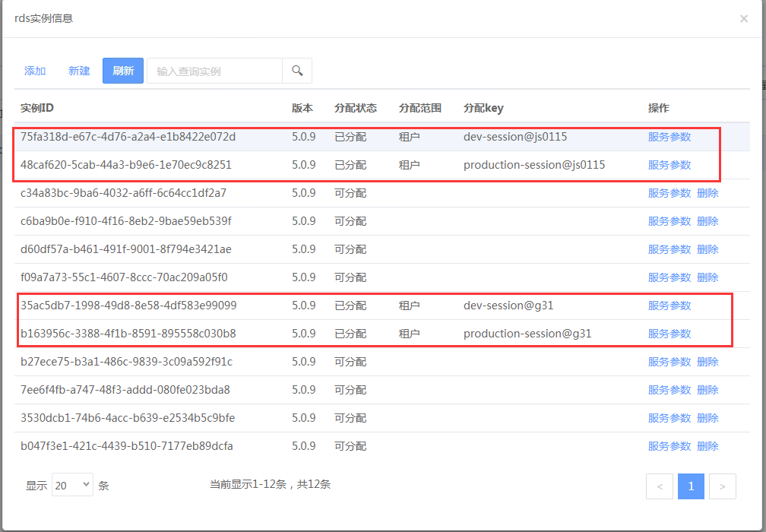Click the 分配key column header

(483, 108)
